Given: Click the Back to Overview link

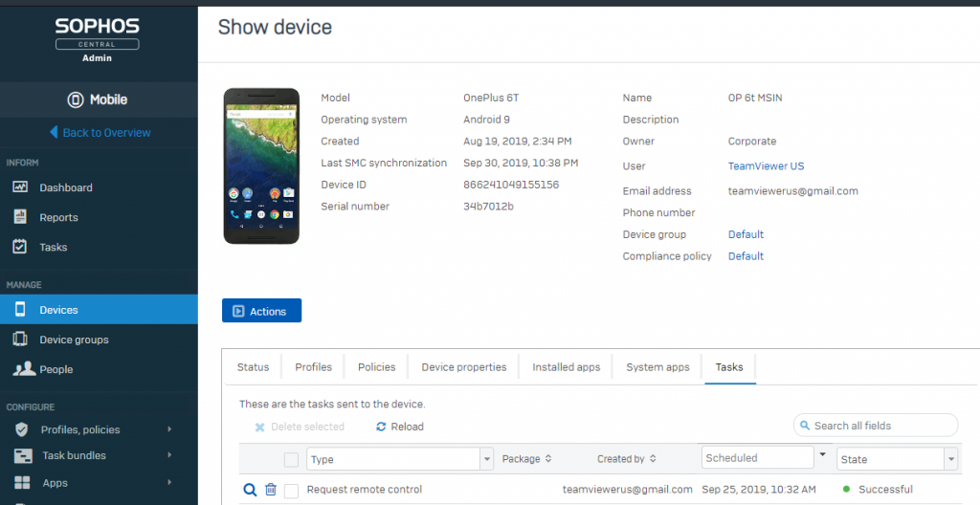Looking at the screenshot, I should [106, 133].
